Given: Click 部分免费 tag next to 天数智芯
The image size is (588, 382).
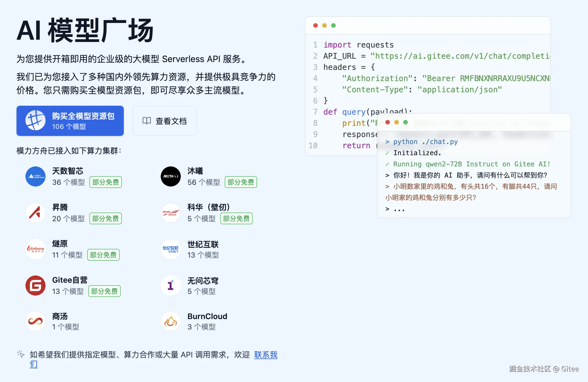Looking at the screenshot, I should tap(105, 182).
